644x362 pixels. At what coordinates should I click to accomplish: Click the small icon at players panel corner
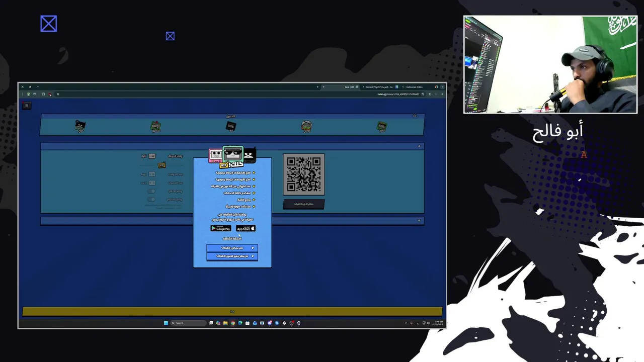(414, 116)
